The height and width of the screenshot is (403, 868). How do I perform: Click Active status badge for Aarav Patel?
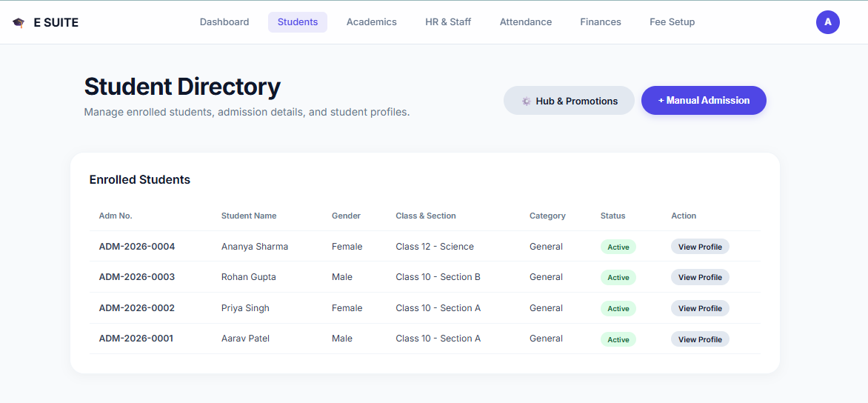[618, 339]
